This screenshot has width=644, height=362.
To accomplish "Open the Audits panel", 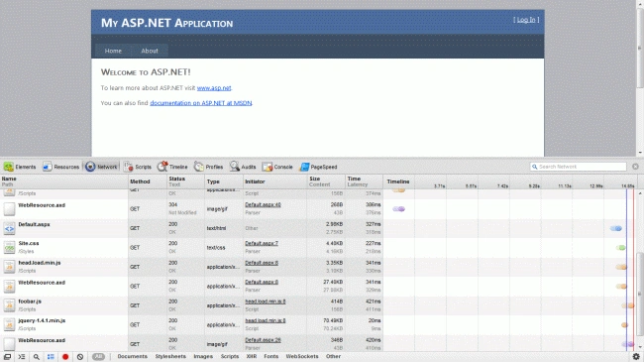I will pos(243,167).
